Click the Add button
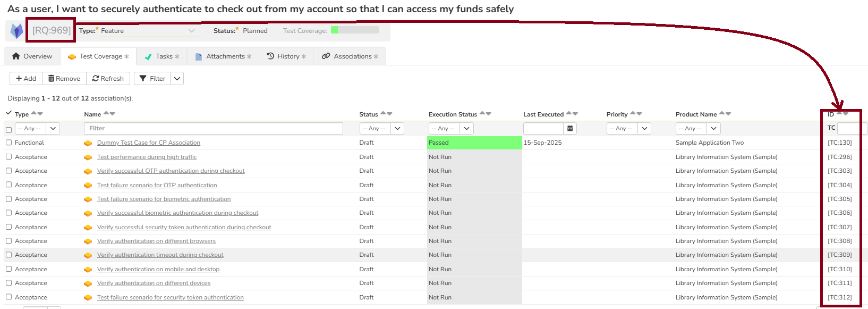The image size is (868, 309). [x=26, y=79]
